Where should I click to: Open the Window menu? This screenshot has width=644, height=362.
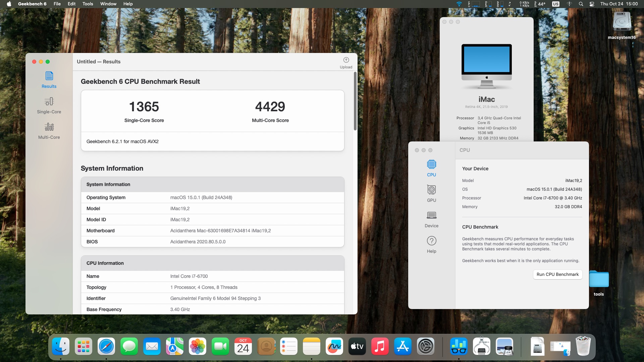coord(108,4)
